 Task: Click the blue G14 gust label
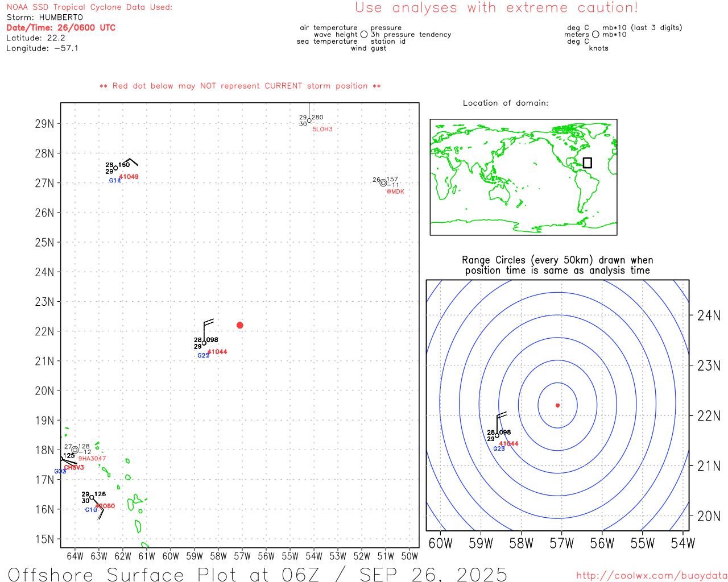pos(114,181)
